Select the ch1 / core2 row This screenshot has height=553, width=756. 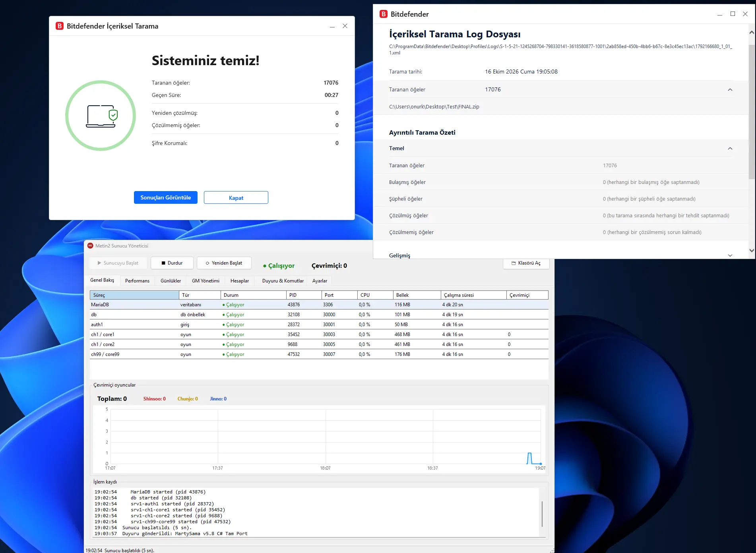(319, 344)
